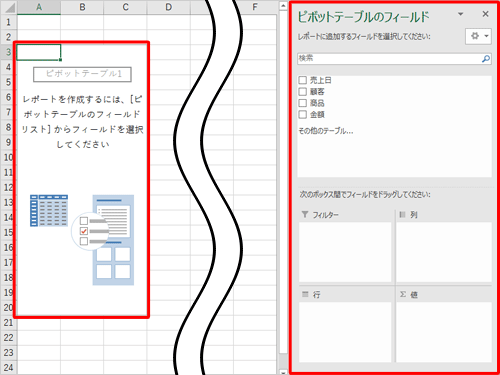Click the columns icon beside 列
This screenshot has width=500, height=375.
pos(403,214)
